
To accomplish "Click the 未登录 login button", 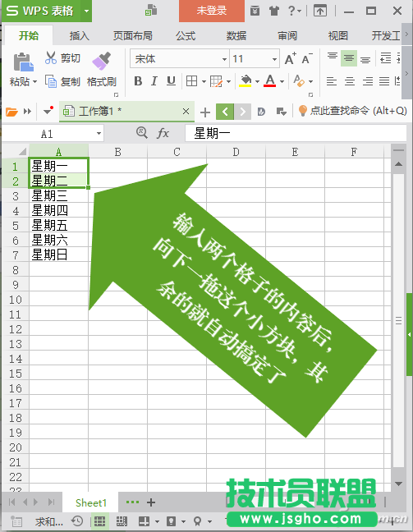I will coord(211,11).
